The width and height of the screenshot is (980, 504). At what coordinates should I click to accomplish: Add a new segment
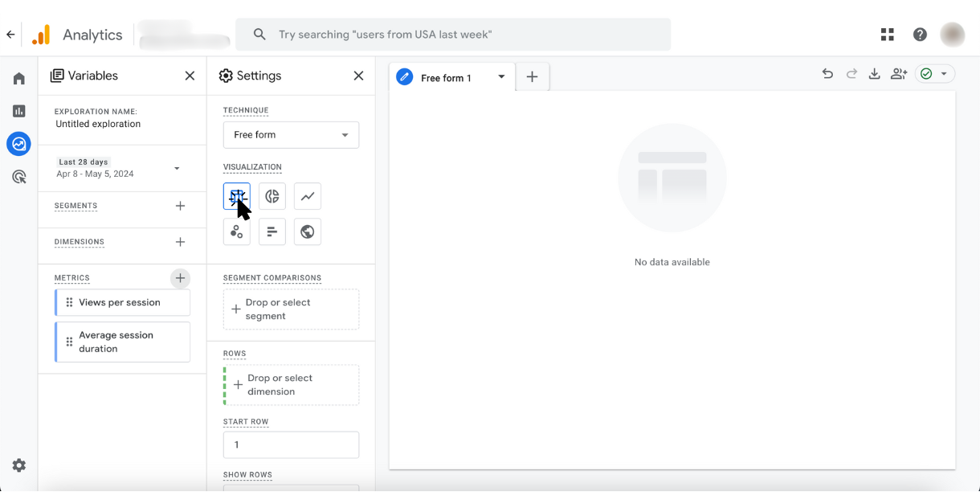[x=180, y=206]
